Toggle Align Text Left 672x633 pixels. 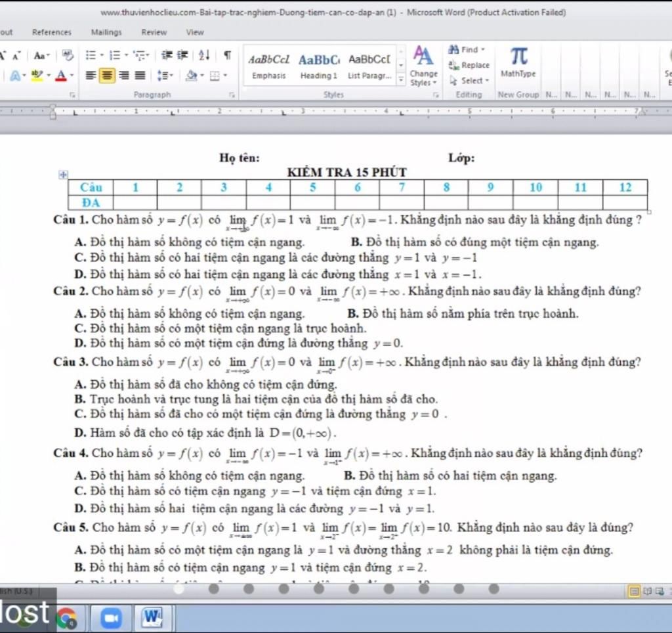coord(91,76)
